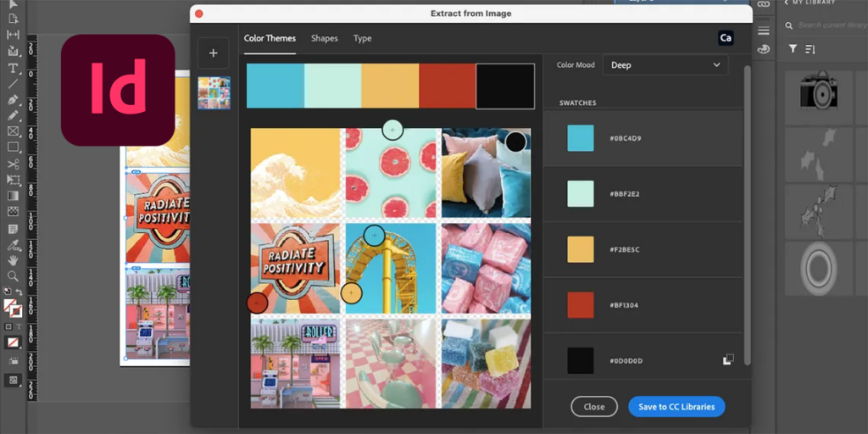This screenshot has width=868, height=434.
Task: Click the library sort order icon
Action: [810, 49]
